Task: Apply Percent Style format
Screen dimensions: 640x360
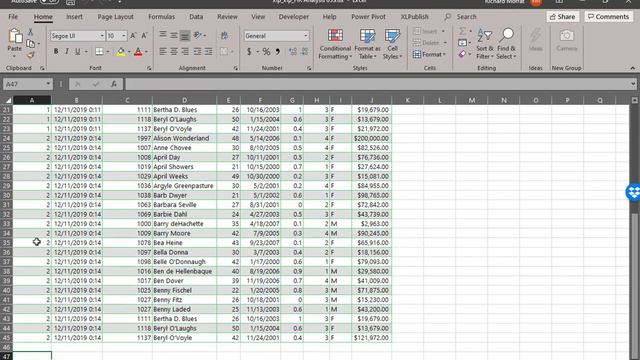Action: [x=266, y=52]
